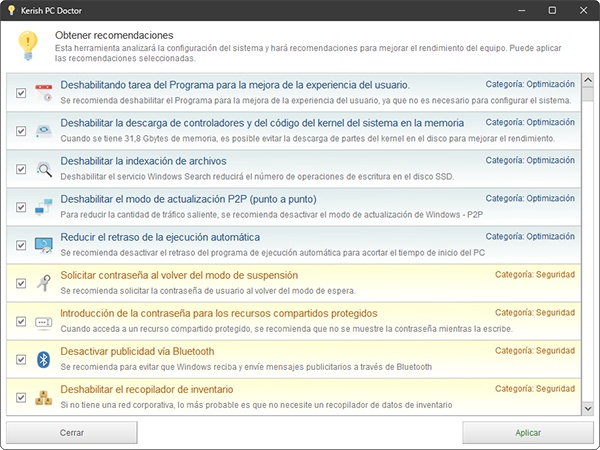Image resolution: width=600 pixels, height=450 pixels.
Task: Click the vertical scrollbar thumb
Action: coord(588,94)
